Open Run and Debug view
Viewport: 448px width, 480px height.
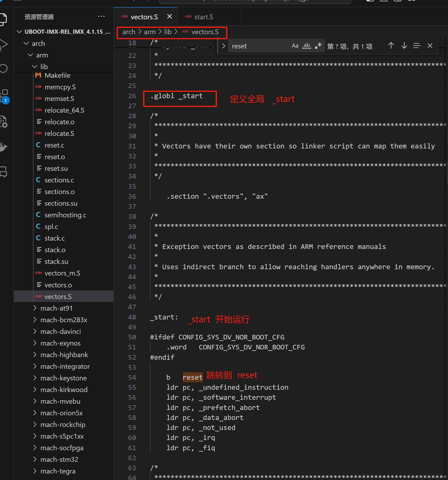point(3,44)
